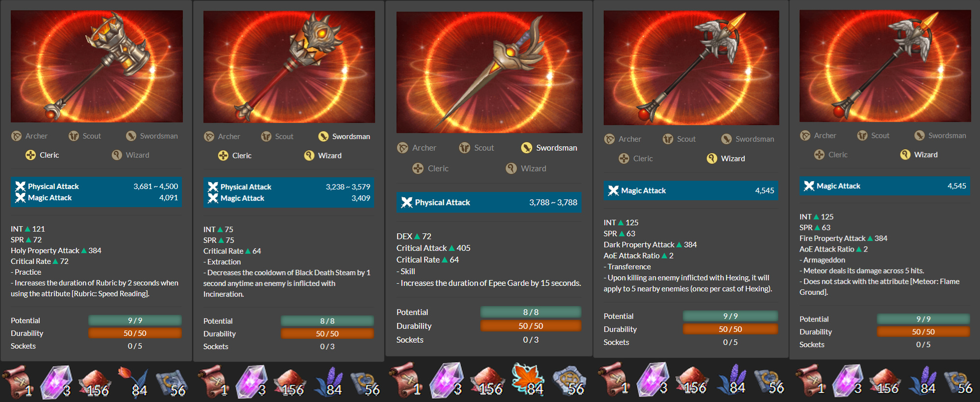Click the Potential 9 / 9 bar on first card
Image resolution: width=980 pixels, height=402 pixels.
[x=135, y=320]
